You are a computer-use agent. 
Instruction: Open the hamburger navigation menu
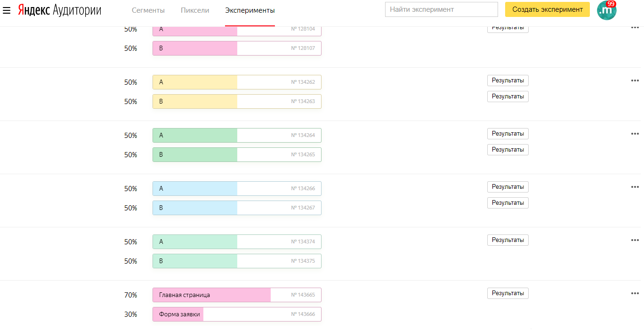pyautogui.click(x=7, y=10)
